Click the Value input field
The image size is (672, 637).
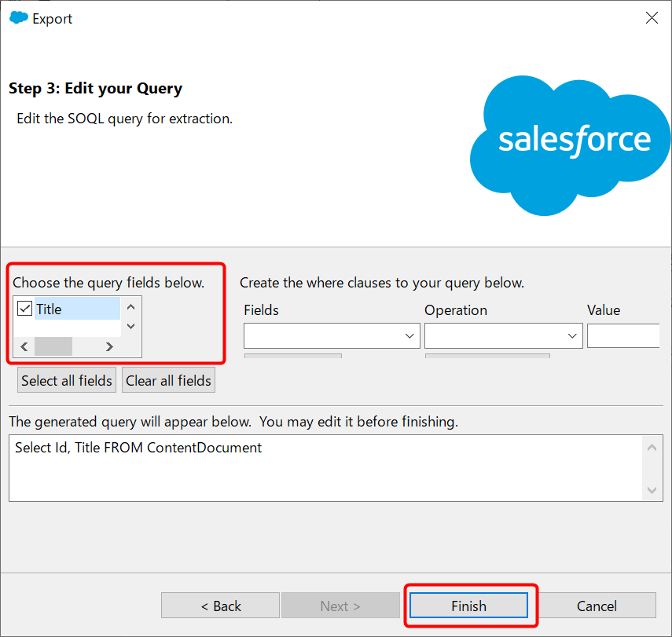tap(623, 336)
